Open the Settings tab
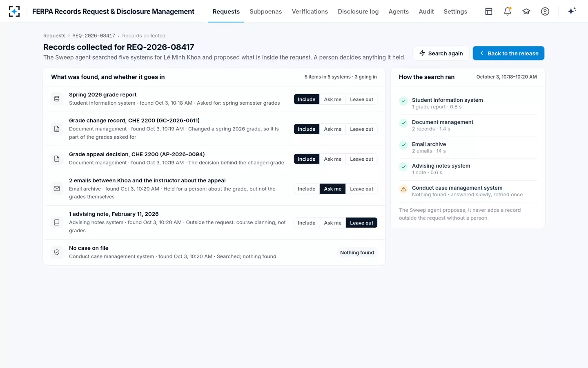 (455, 11)
